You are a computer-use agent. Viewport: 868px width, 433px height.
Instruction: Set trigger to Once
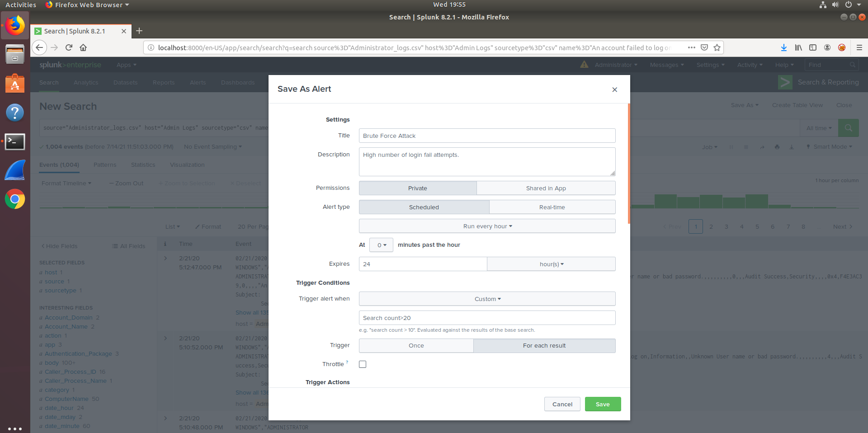[416, 345]
